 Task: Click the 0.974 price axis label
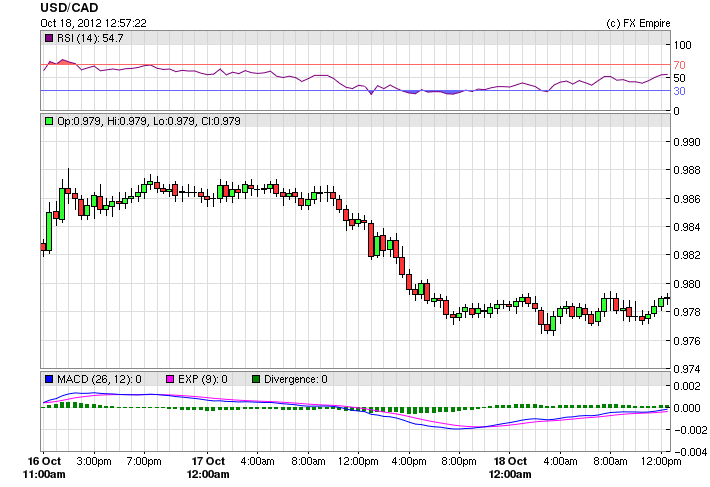tap(687, 369)
